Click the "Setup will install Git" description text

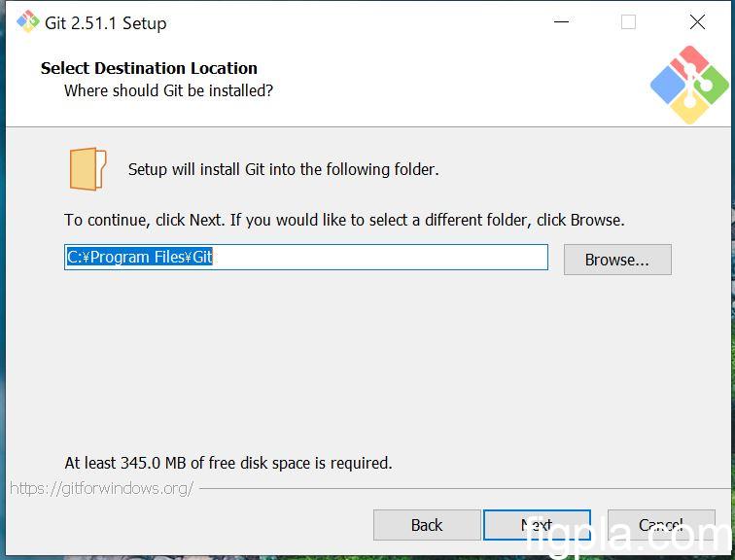[283, 169]
